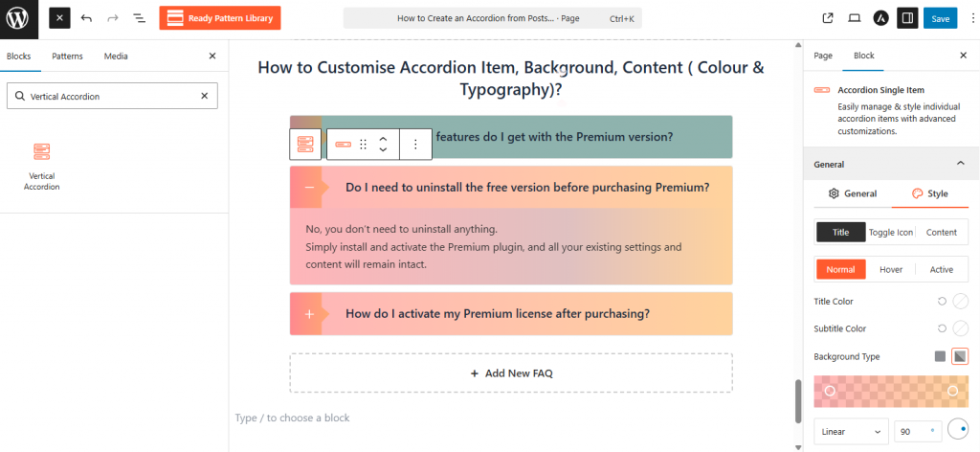Toggle the settings sidebar panel button
The height and width of the screenshot is (452, 980).
tap(907, 18)
